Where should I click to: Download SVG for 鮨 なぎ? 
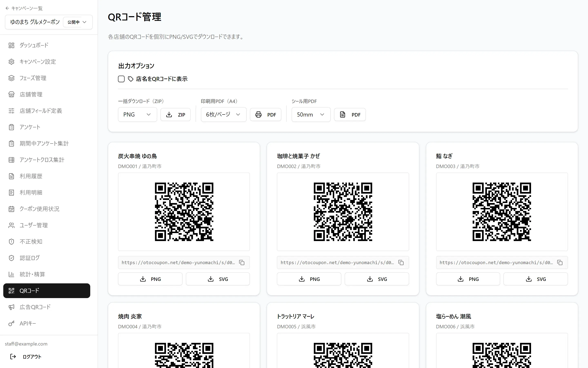coord(536,279)
